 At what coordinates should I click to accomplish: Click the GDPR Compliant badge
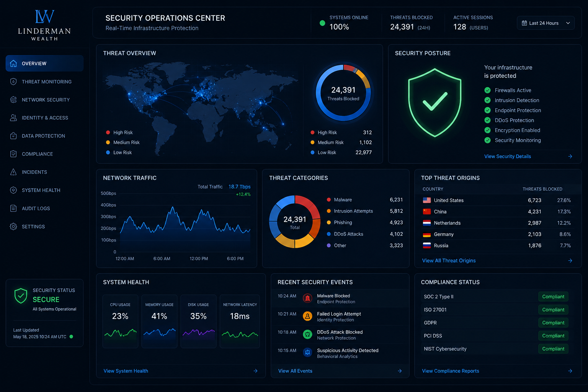tap(553, 323)
